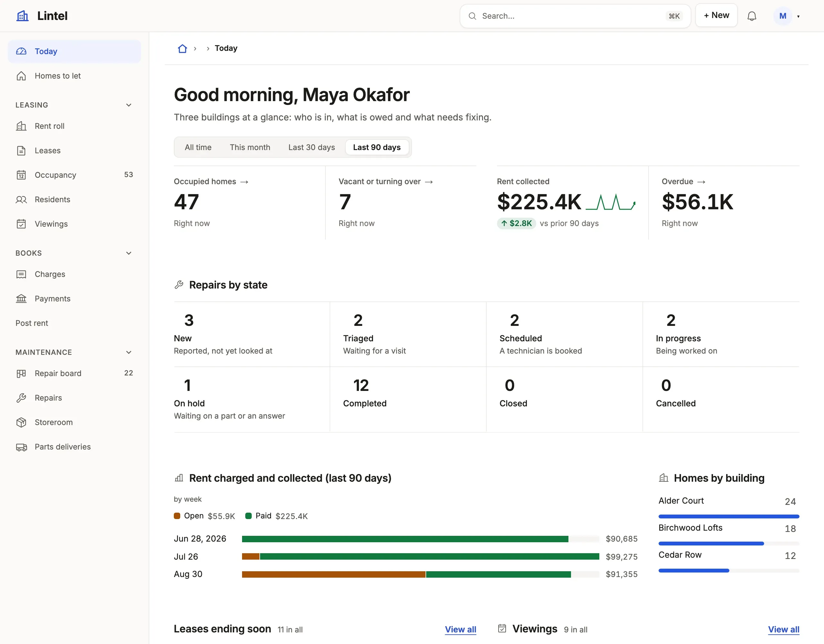
Task: Click the Charges list icon
Action: [22, 274]
